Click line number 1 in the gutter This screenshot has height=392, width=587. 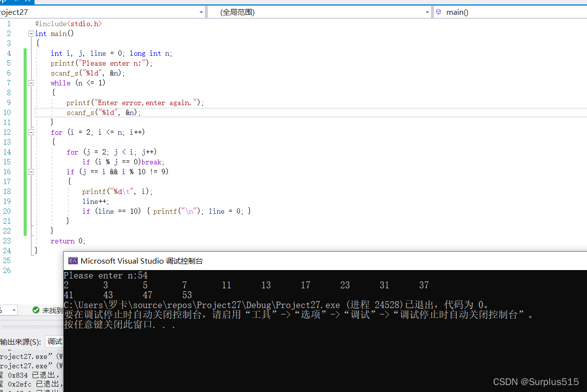(8, 24)
